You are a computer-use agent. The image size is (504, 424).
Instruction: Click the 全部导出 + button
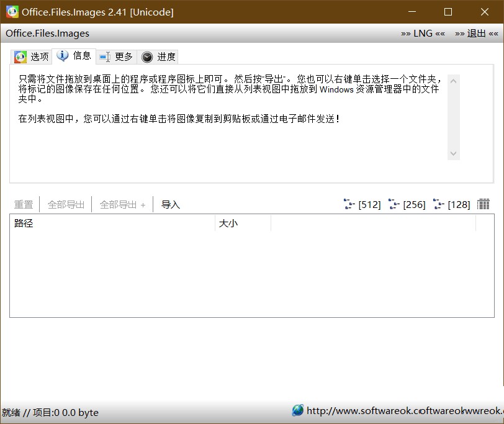tap(122, 204)
